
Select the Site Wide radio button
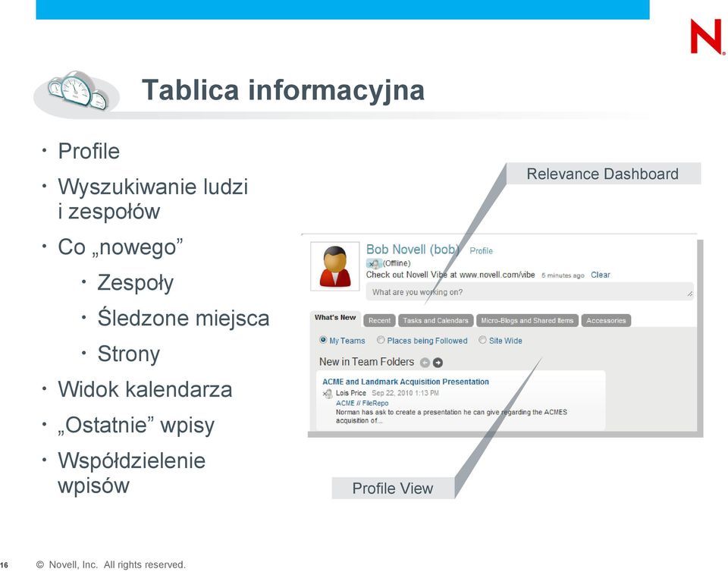pos(482,340)
